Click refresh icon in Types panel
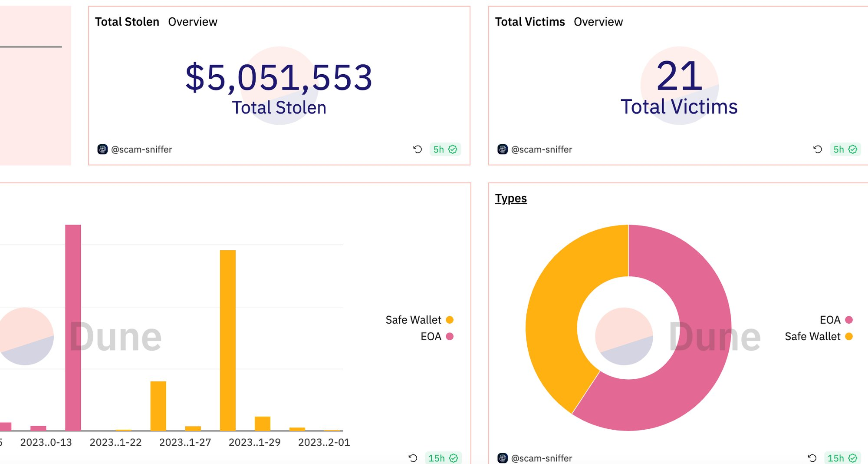 [812, 458]
